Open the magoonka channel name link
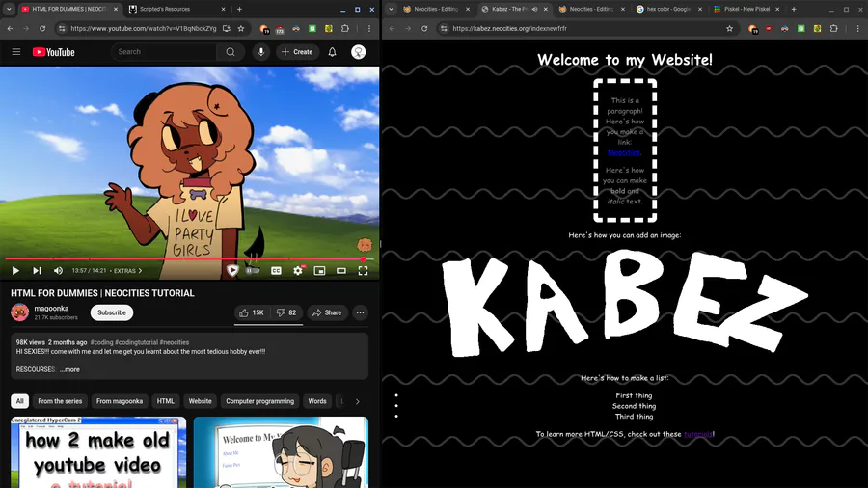Image resolution: width=868 pixels, height=488 pixels. (51, 309)
